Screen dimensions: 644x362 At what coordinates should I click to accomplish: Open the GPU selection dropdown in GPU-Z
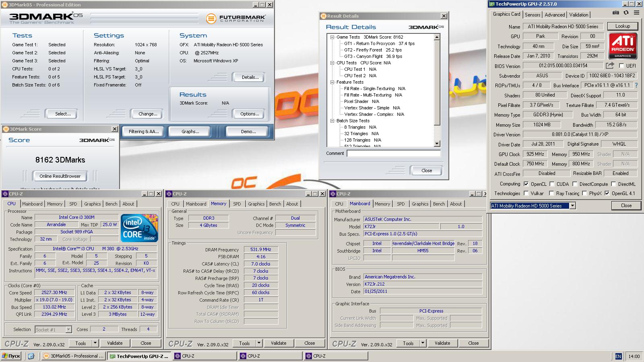point(572,206)
